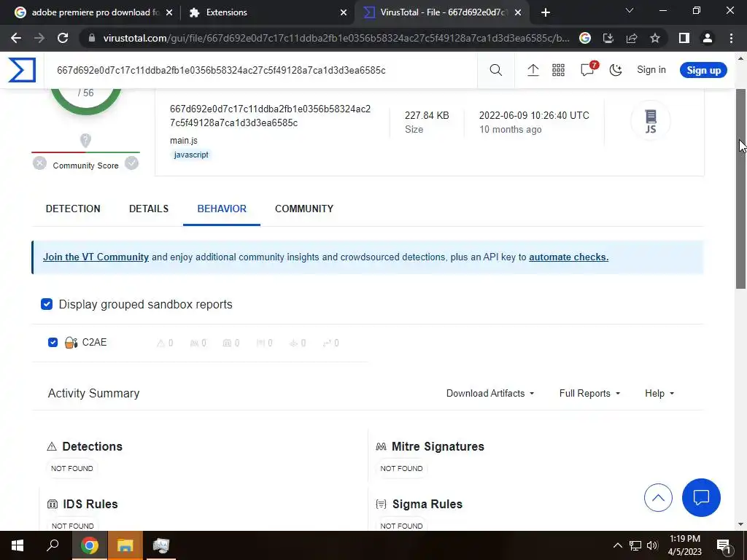Switch to the DETAILS tab
The image size is (747, 560).
click(x=149, y=209)
